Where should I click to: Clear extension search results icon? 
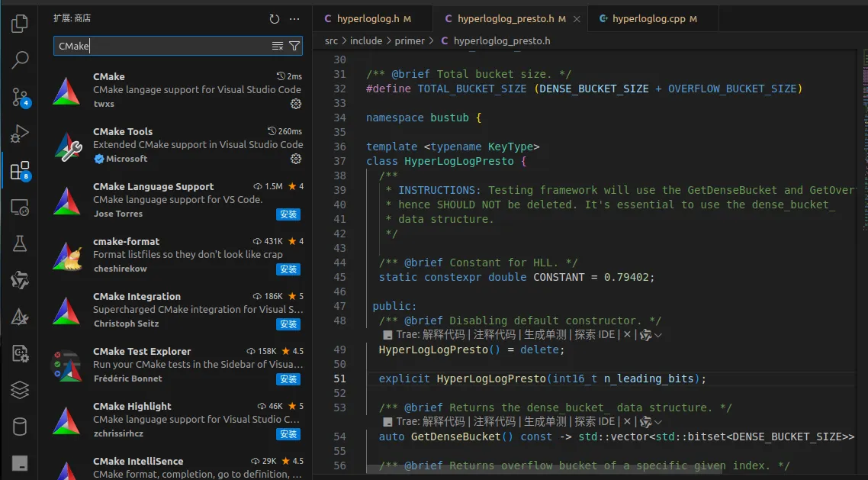[278, 47]
